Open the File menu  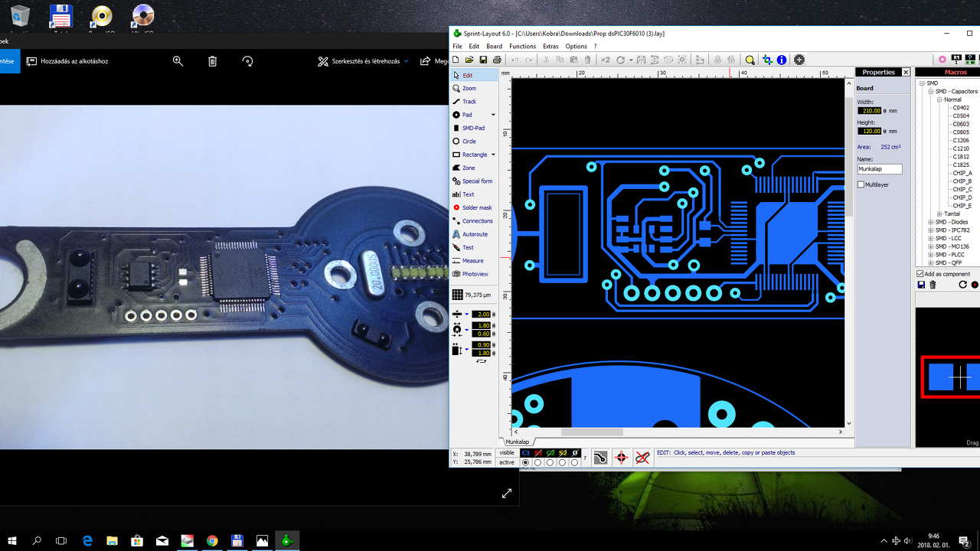pos(457,47)
